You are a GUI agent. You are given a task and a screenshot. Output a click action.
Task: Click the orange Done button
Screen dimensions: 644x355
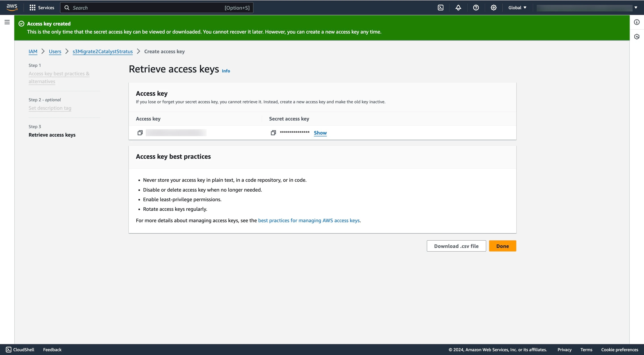502,246
